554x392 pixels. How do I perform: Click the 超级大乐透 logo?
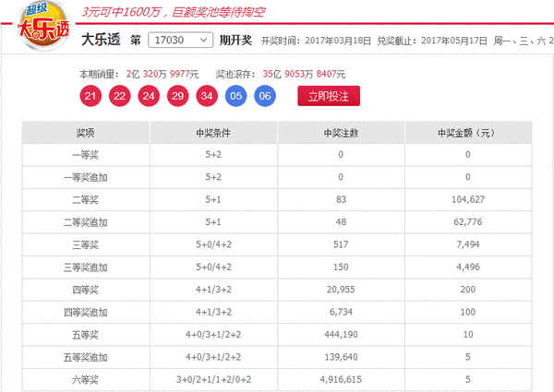click(x=43, y=26)
